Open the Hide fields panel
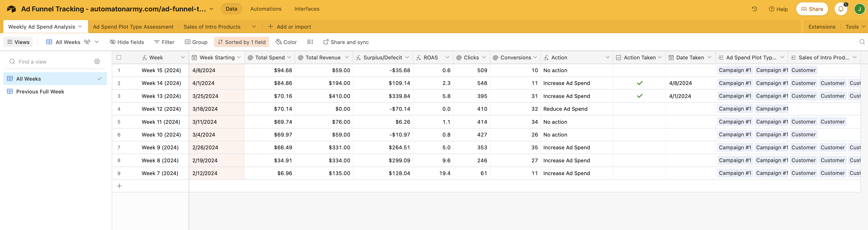This screenshot has width=868, height=230. (127, 42)
